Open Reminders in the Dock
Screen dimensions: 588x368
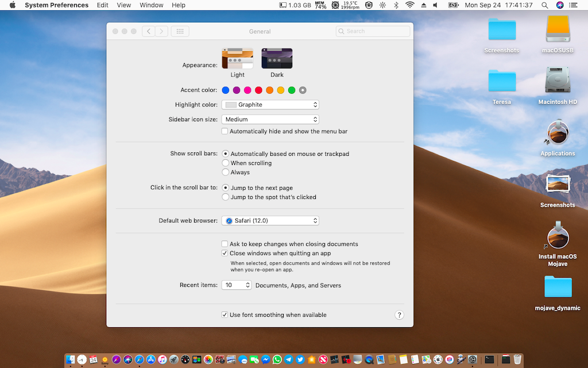415,359
